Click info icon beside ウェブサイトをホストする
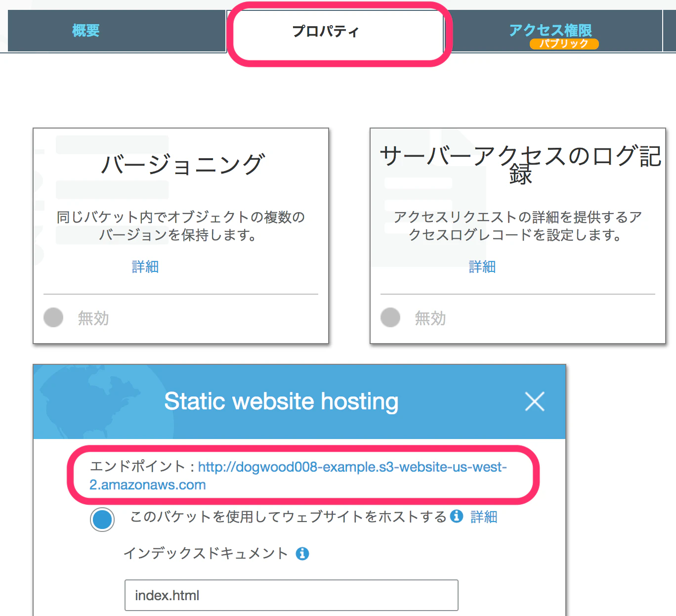Image resolution: width=676 pixels, height=616 pixels. point(457,516)
